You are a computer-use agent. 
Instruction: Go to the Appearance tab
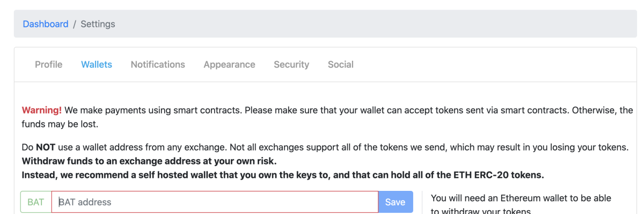tap(229, 65)
